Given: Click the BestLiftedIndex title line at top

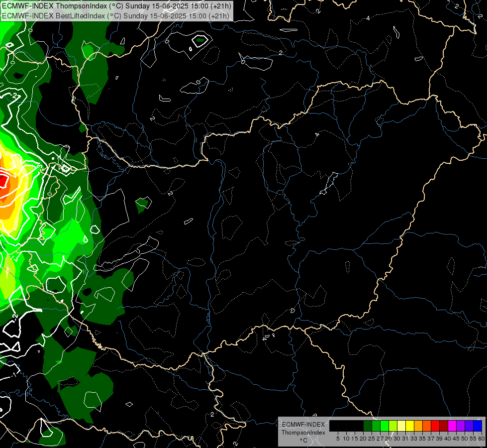Looking at the screenshot, I should pos(115,16).
